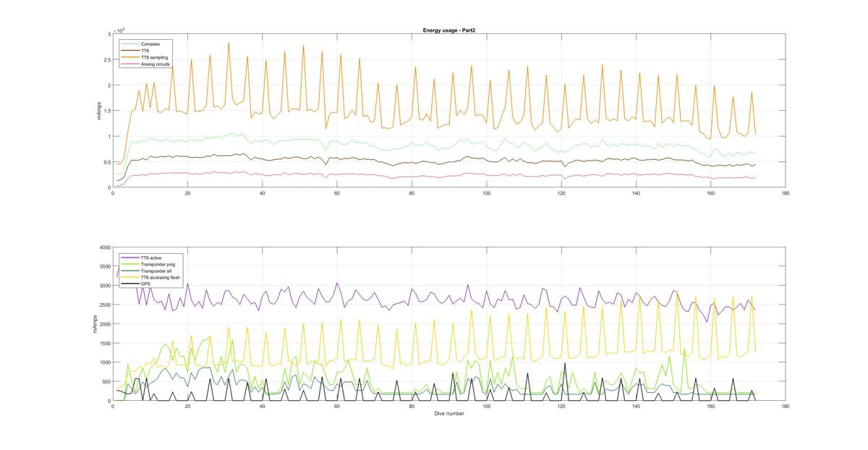Click the 80 x-axis tick on the lower chart
Image resolution: width=868 pixels, height=450 pixels.
click(x=412, y=407)
